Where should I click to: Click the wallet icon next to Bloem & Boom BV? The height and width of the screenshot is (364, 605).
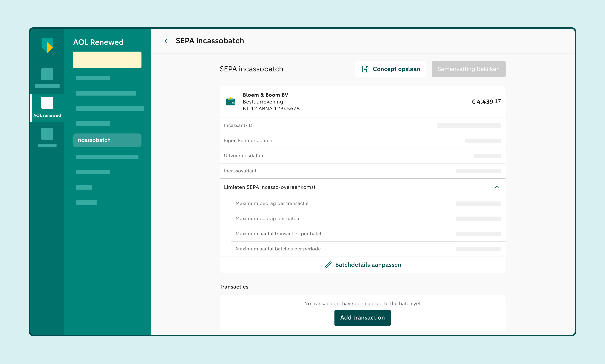click(x=230, y=102)
